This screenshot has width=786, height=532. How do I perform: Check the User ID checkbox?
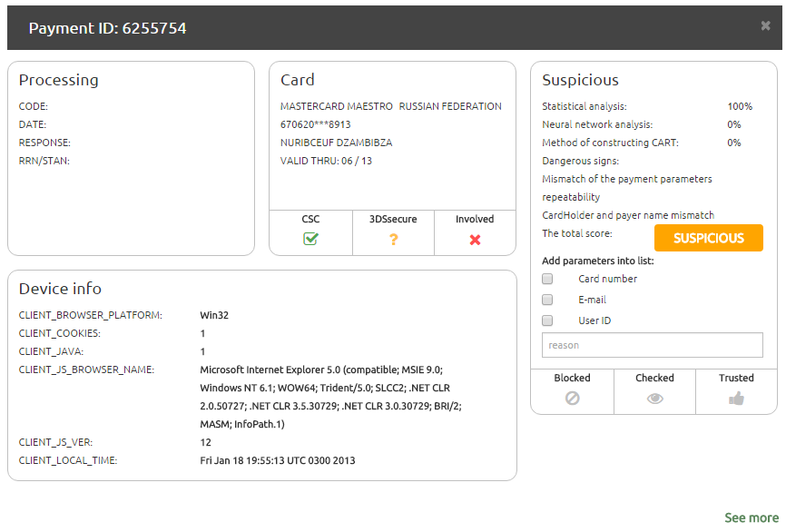(x=547, y=320)
